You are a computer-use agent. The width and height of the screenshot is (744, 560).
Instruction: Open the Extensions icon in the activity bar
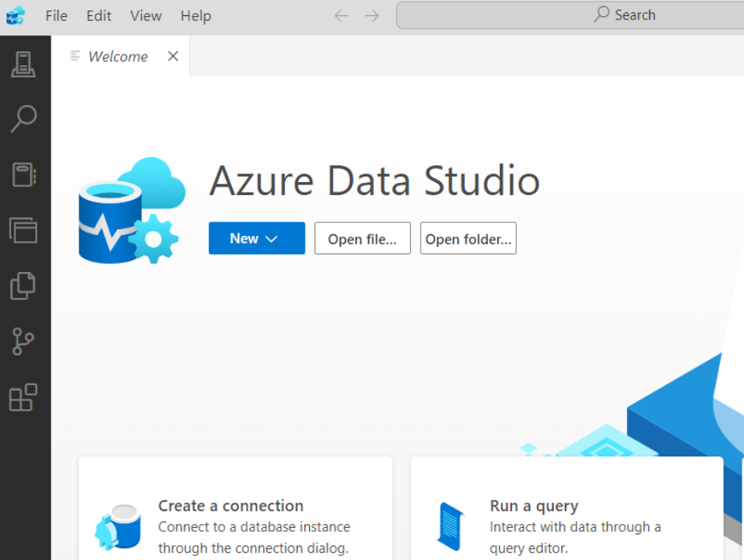[23, 398]
